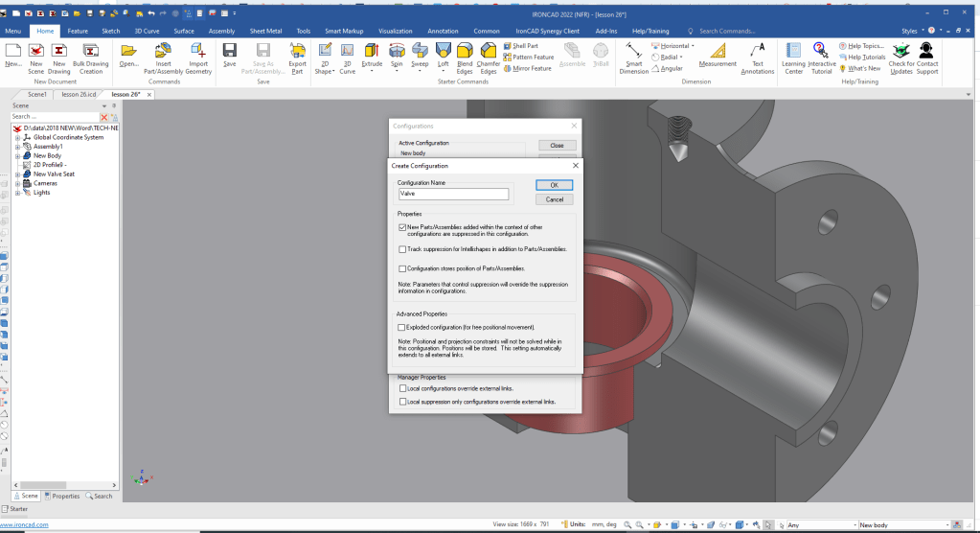Enable Track suppression for Intellishapes checkbox

point(402,249)
